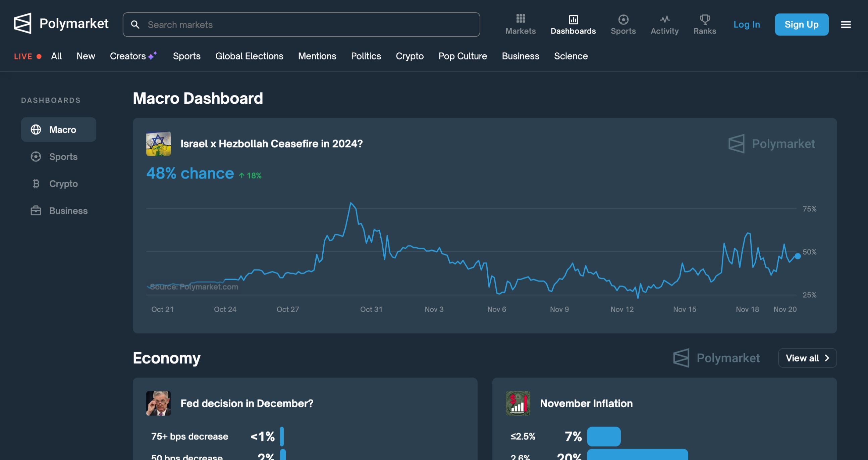Click the Business briefcase icon in sidebar
Image resolution: width=868 pixels, height=460 pixels.
(36, 210)
